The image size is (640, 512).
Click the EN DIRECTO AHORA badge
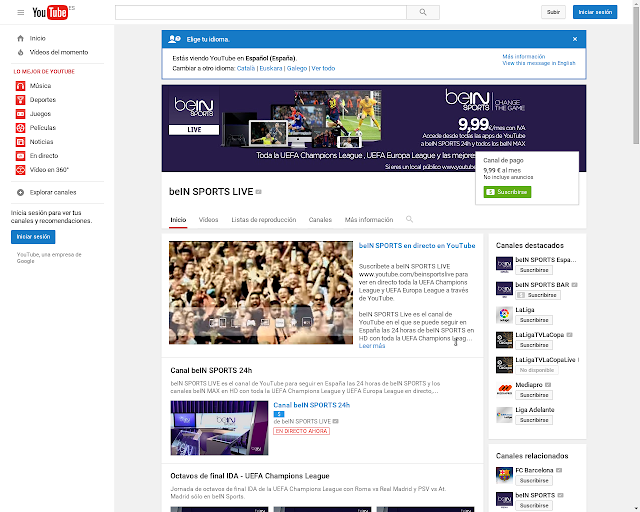point(302,431)
